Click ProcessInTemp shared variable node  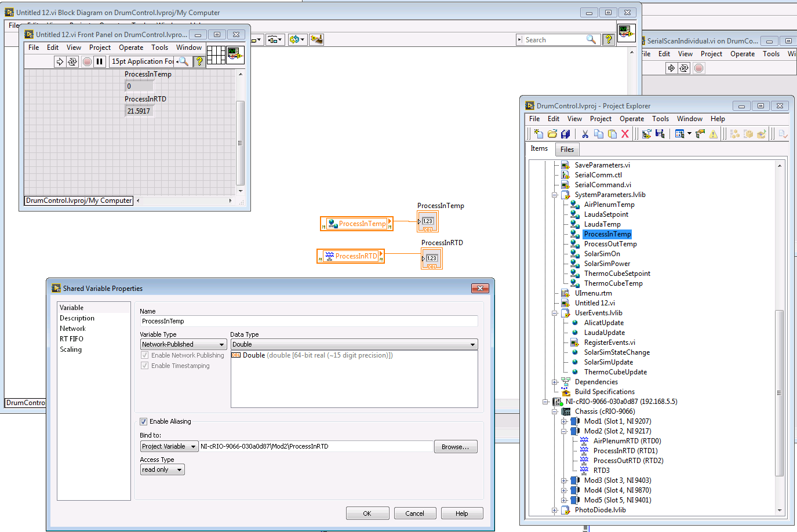[x=356, y=224]
